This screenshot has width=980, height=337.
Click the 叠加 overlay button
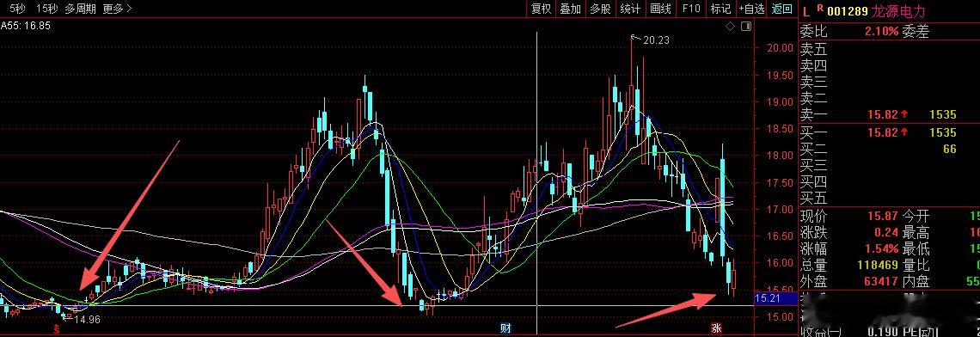click(571, 9)
